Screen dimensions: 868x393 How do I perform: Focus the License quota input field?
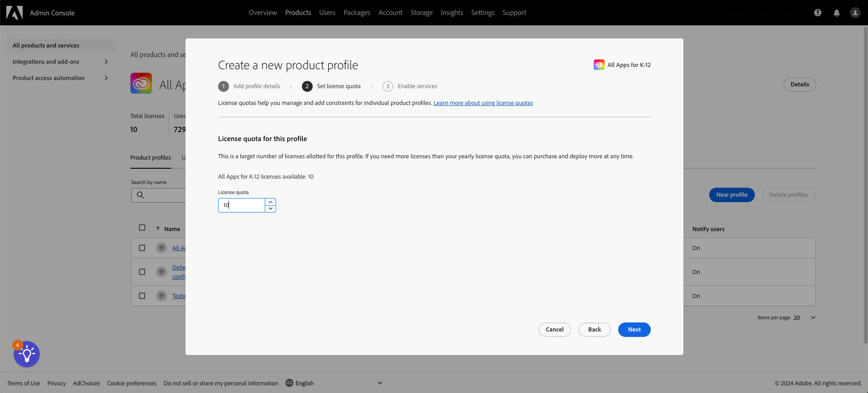tap(242, 205)
